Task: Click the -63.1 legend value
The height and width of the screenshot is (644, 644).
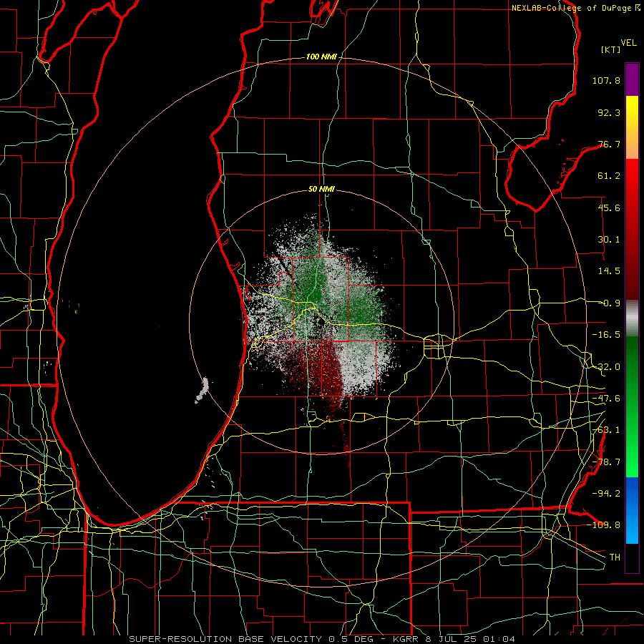Action: point(606,430)
